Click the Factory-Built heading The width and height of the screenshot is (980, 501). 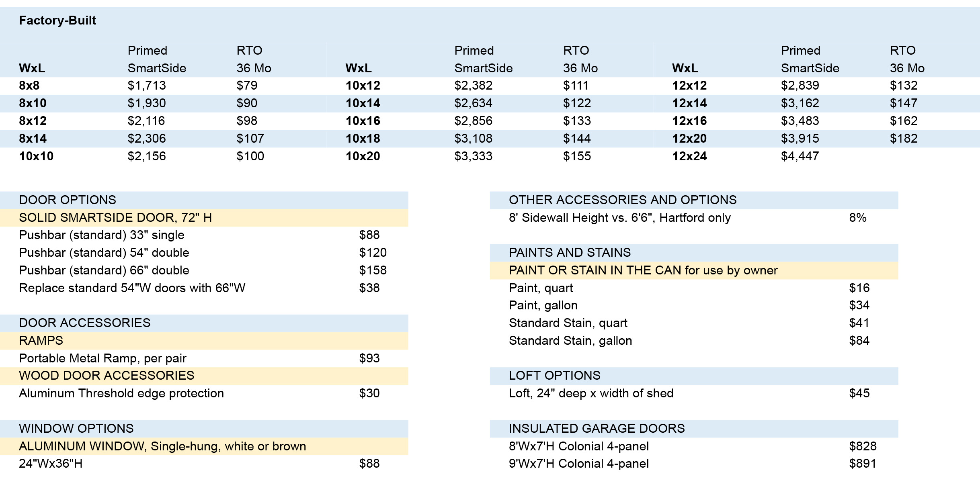coord(57,20)
